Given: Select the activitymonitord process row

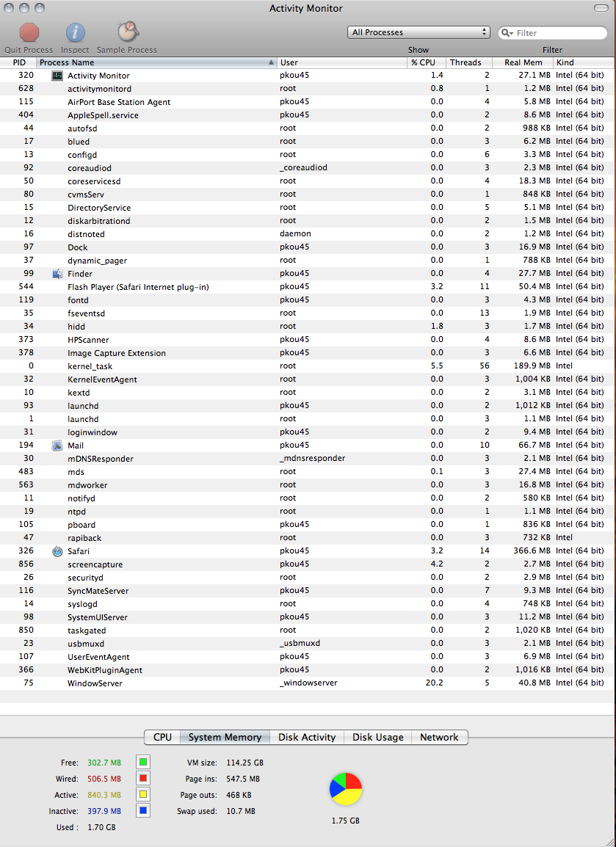Looking at the screenshot, I should (x=307, y=89).
